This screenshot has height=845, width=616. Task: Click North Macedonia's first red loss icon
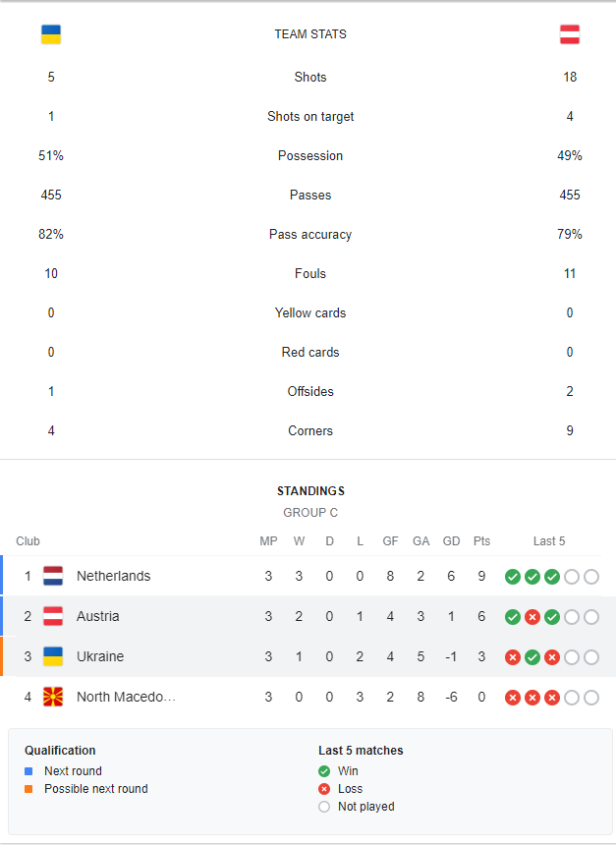[513, 698]
